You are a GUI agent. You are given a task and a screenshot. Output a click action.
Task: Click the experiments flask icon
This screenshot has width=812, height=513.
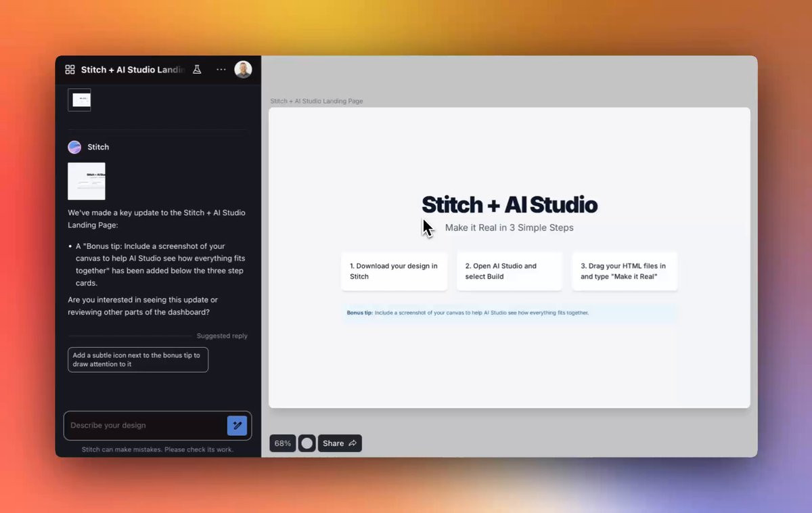point(197,70)
